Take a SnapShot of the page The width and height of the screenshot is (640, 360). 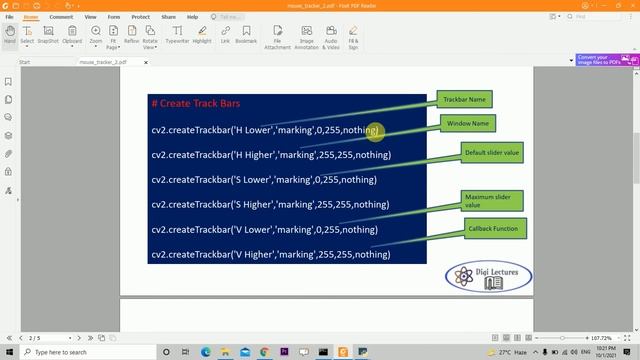point(48,34)
